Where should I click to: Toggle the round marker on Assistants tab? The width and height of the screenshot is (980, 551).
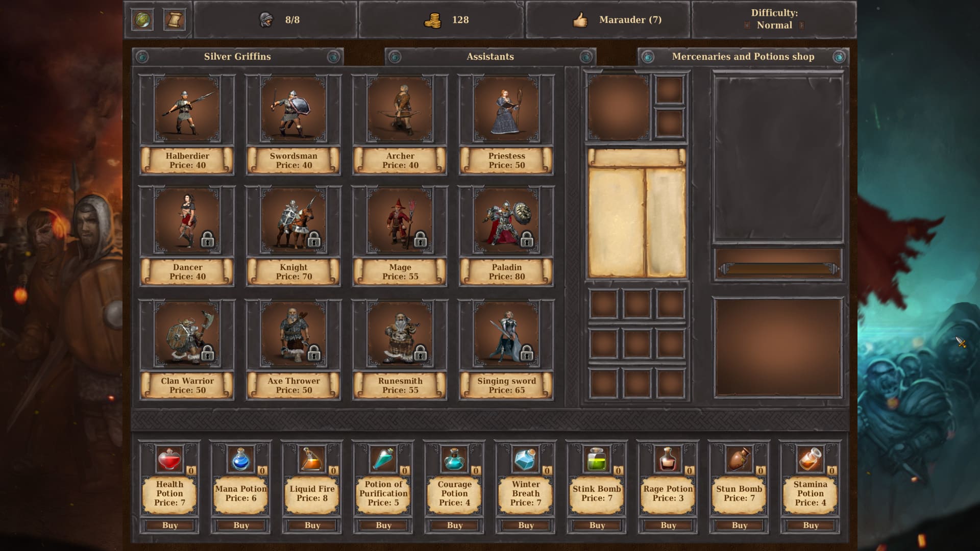(396, 58)
